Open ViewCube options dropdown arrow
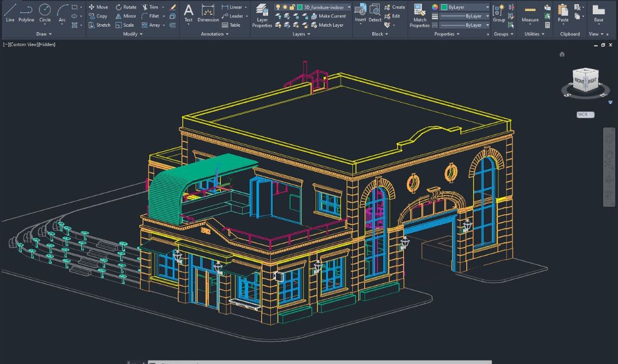The image size is (618, 364). click(610, 103)
